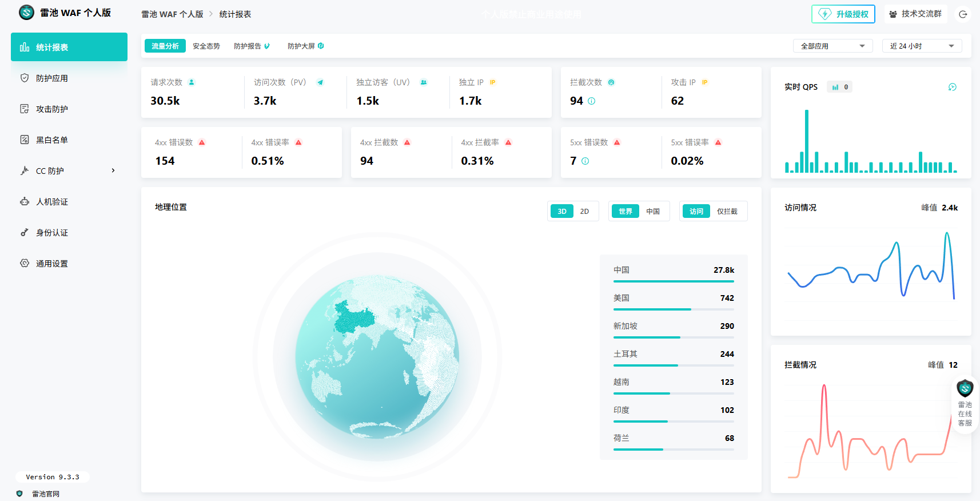980x501 pixels.
Task: Click the refresh icon in 实时 QPS panel
Action: (952, 87)
